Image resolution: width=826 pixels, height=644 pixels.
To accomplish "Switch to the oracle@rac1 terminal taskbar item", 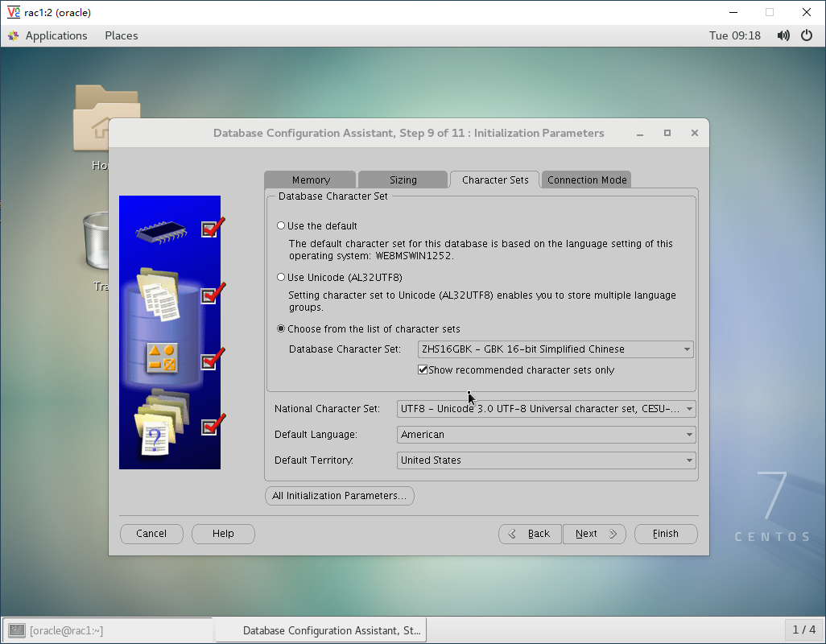I will 108,630.
